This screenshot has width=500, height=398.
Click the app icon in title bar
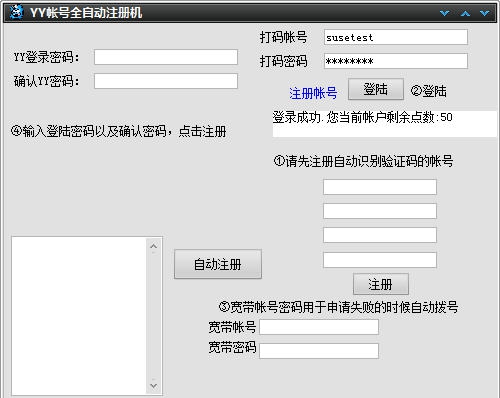point(16,12)
